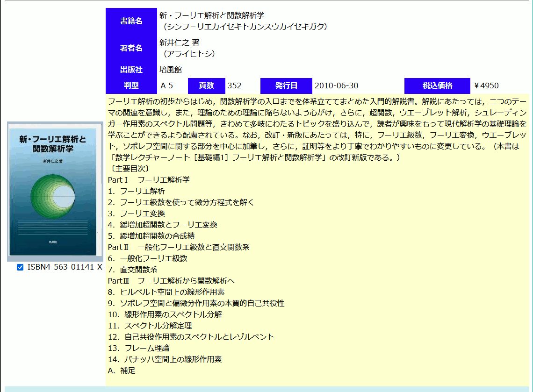Select the format value A 5
This screenshot has width=533, height=392.
tap(166, 86)
